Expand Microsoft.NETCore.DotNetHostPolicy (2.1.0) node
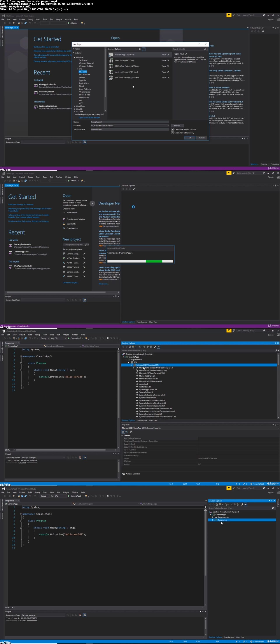The width and height of the screenshot is (280, 644). pyautogui.click(x=134, y=368)
